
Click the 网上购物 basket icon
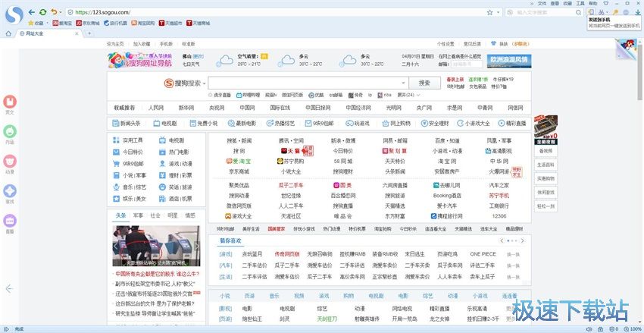[385, 123]
